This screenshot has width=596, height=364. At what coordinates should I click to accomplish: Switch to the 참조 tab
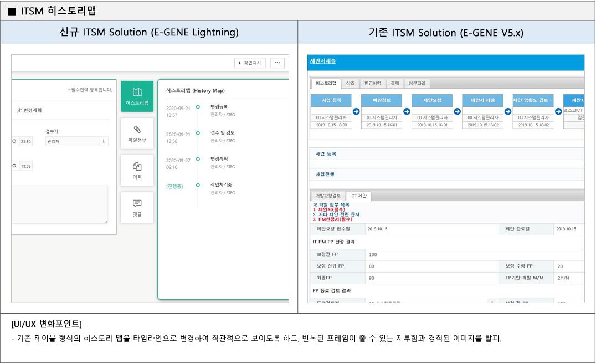(x=350, y=84)
